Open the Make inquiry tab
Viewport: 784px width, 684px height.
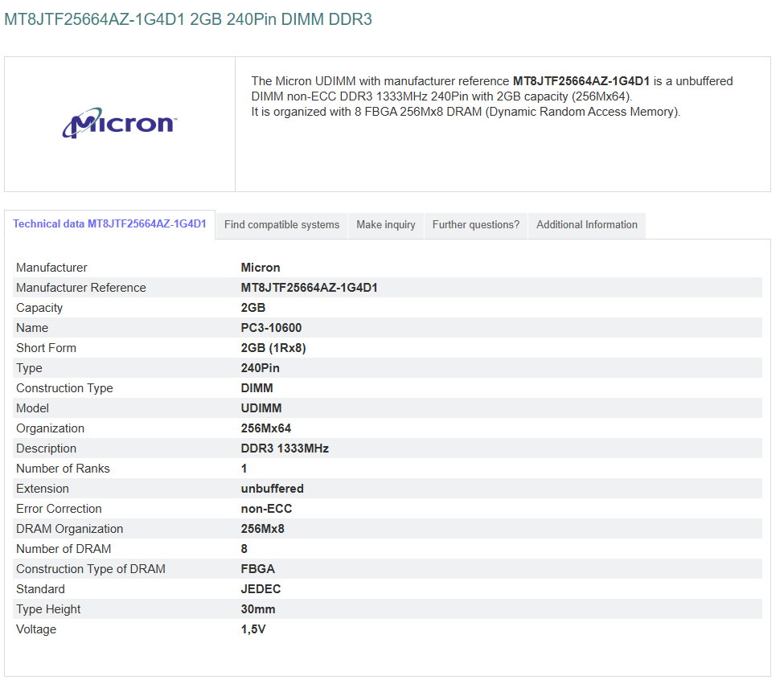tap(385, 225)
